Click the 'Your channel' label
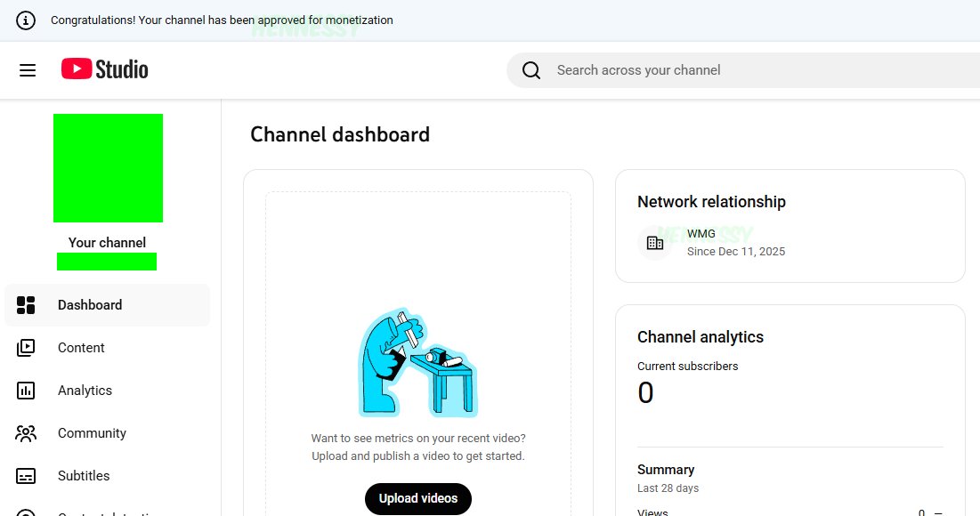The height and width of the screenshot is (516, 980). tap(107, 243)
